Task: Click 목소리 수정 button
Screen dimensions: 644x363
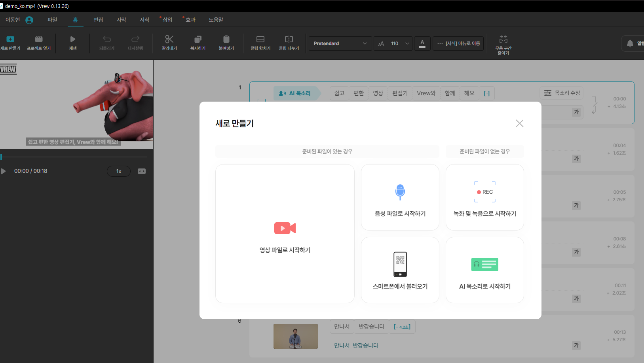Action: pyautogui.click(x=562, y=93)
